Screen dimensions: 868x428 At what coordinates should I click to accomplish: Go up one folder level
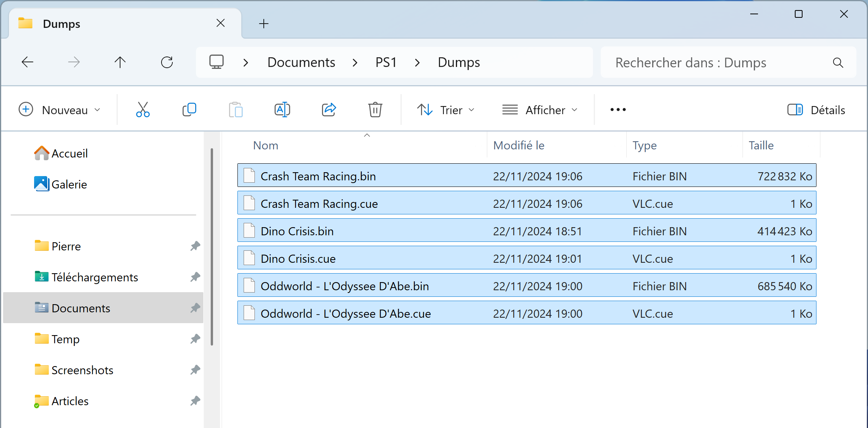tap(120, 62)
